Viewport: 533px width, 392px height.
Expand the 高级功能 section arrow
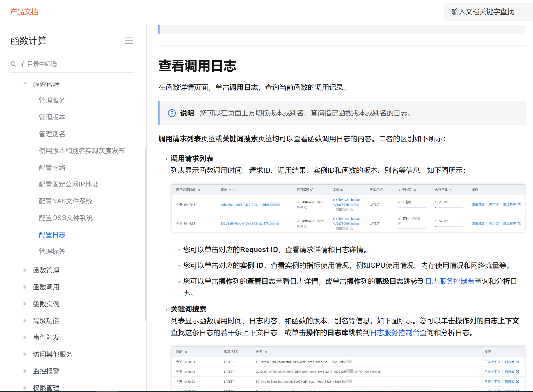[x=25, y=321]
